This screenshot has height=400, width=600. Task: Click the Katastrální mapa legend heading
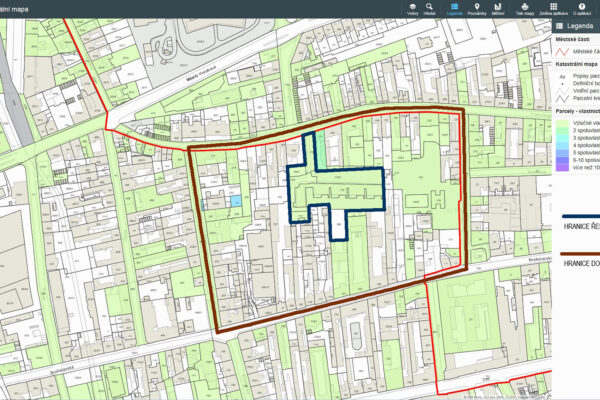pyautogui.click(x=576, y=63)
